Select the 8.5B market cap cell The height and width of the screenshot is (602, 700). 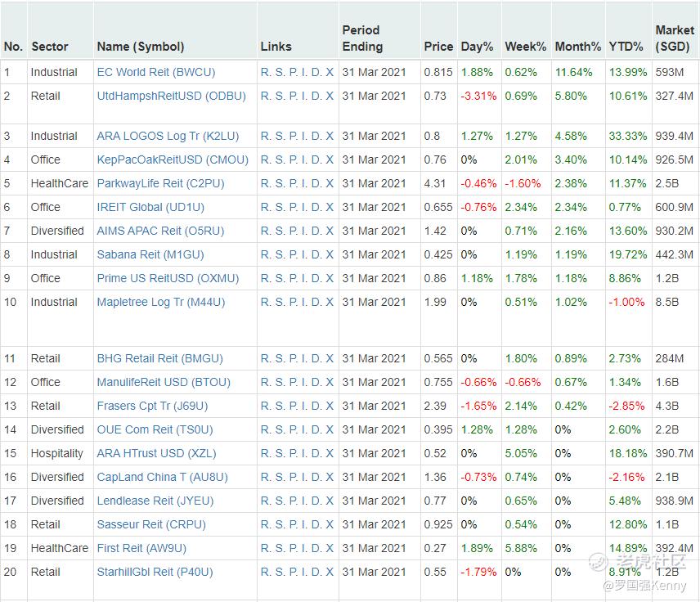(667, 303)
